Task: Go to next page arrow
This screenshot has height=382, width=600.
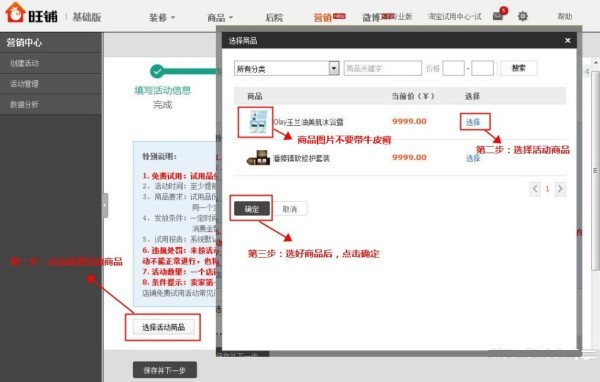Action: tap(560, 189)
